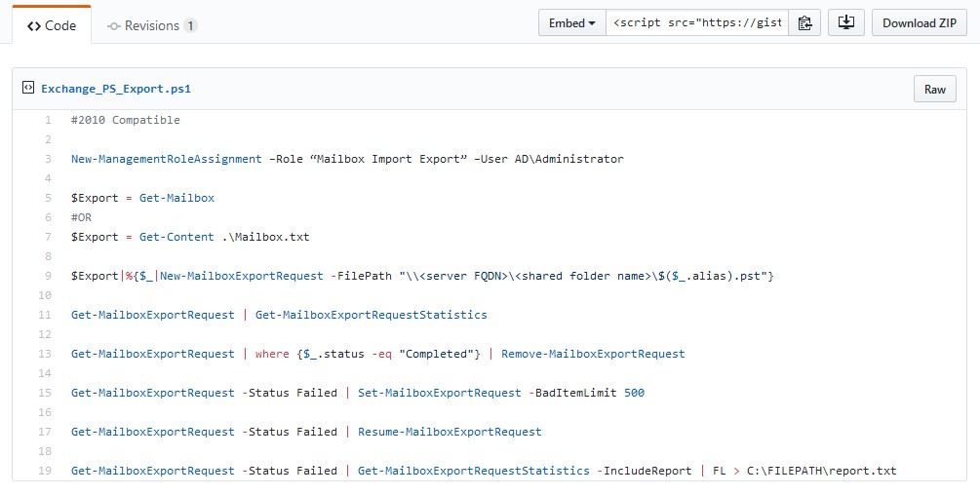View the Raw file
The height and width of the screenshot is (495, 980).
point(935,90)
